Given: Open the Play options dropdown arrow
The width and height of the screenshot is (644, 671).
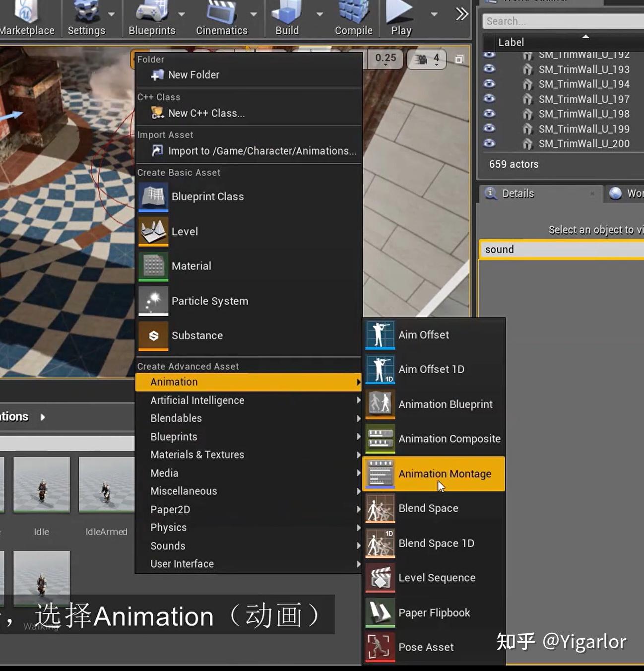Looking at the screenshot, I should [x=435, y=14].
